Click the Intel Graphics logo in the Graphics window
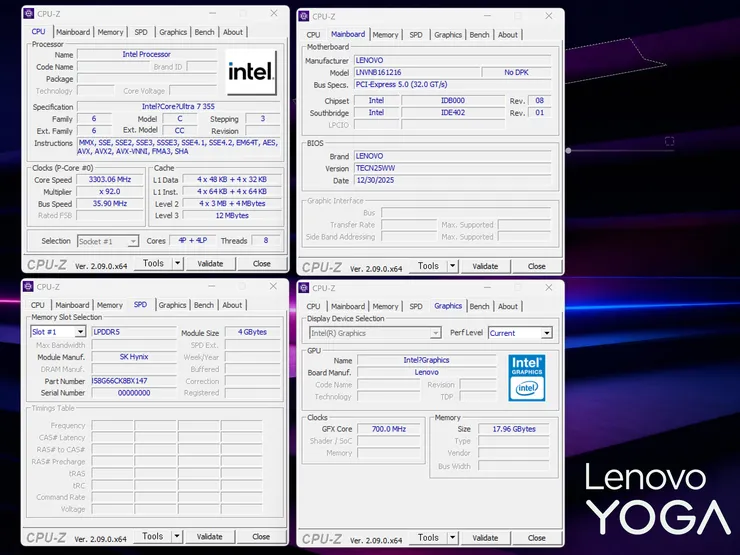740x555 pixels. coord(527,378)
